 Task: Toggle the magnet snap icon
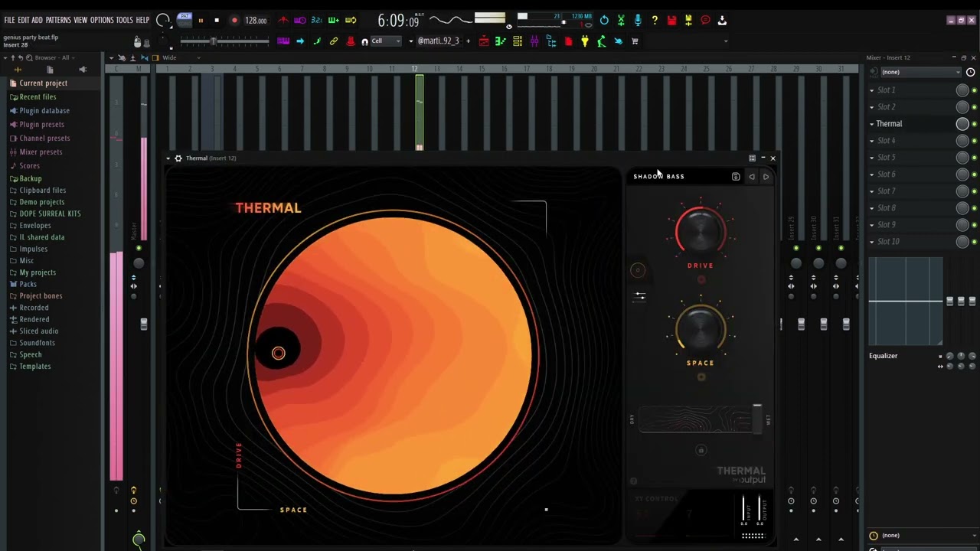[364, 41]
